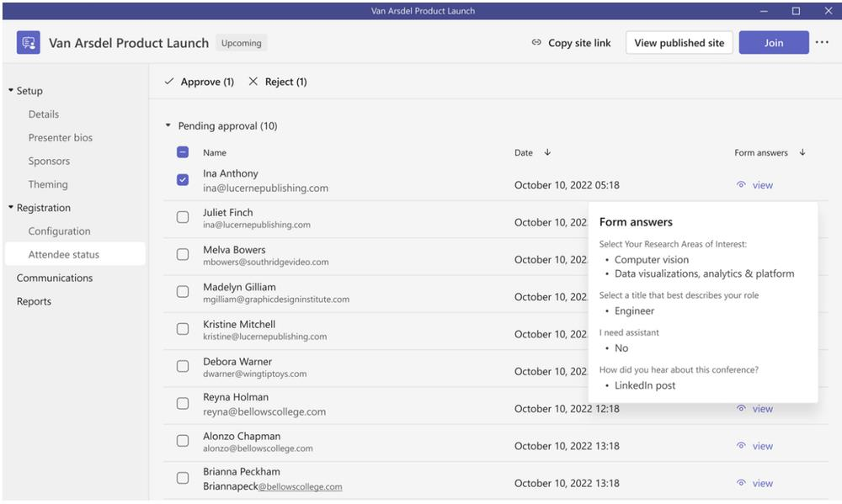Click View published site

pyautogui.click(x=679, y=42)
